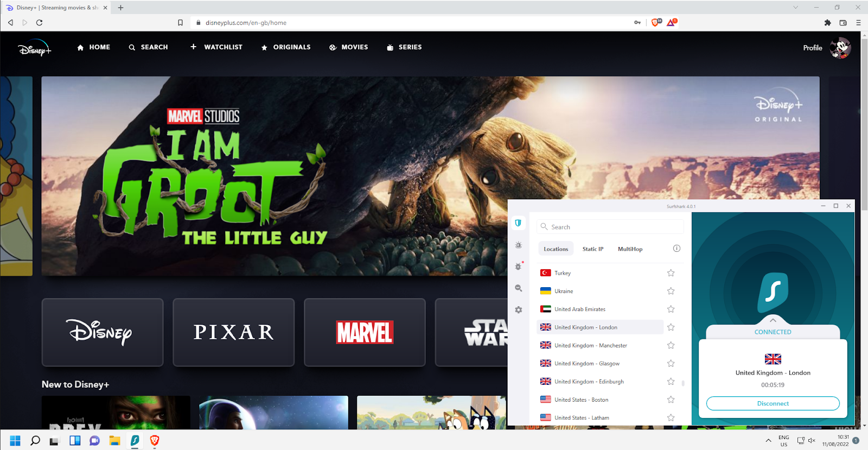The image size is (868, 450).
Task: Open the Bluey thumbnail in New to Disney+
Action: click(x=431, y=413)
